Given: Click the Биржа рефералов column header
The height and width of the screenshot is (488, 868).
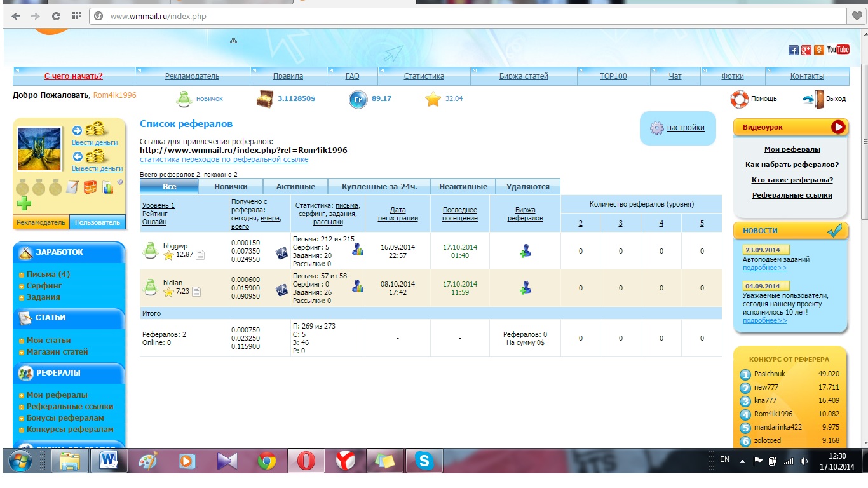Looking at the screenshot, I should pos(526,214).
